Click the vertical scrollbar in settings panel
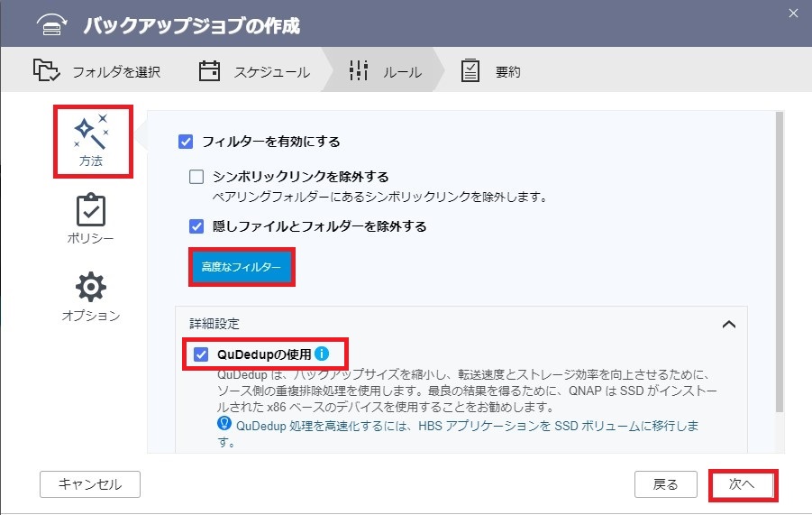 click(780, 262)
